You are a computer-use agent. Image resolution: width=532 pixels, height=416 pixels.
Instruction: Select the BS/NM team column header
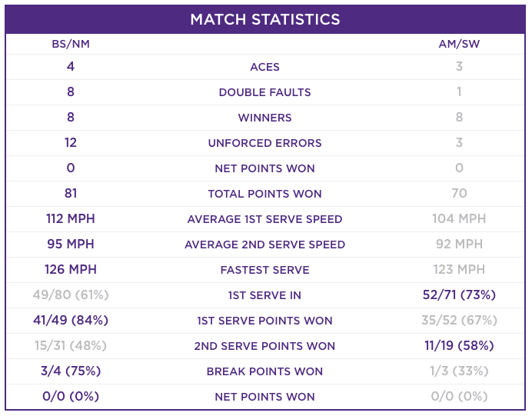point(71,44)
